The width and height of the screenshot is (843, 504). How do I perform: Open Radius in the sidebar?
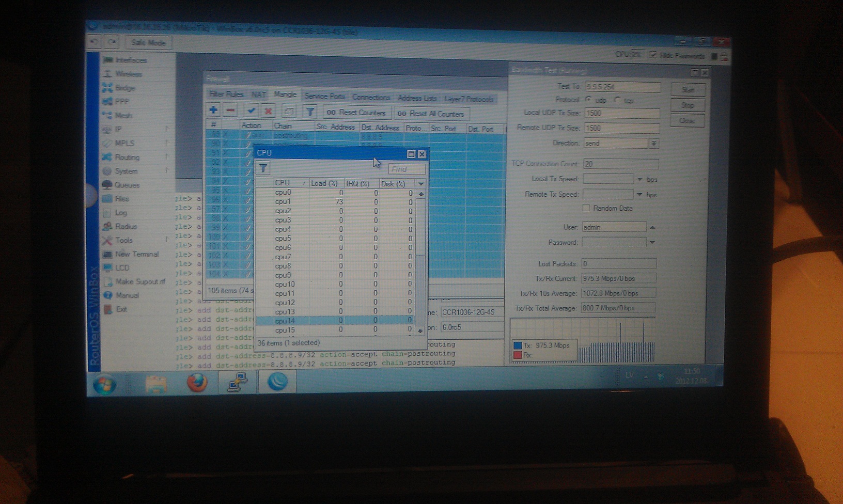[x=120, y=226]
